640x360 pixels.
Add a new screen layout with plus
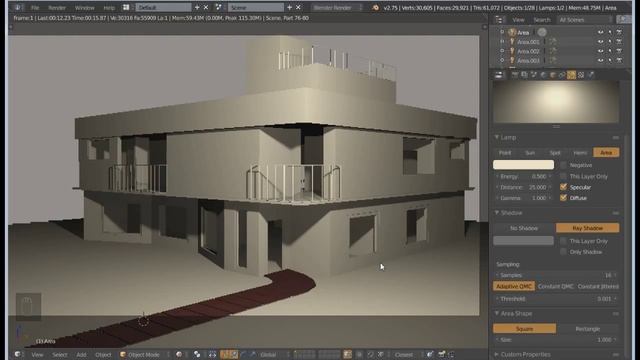click(197, 7)
